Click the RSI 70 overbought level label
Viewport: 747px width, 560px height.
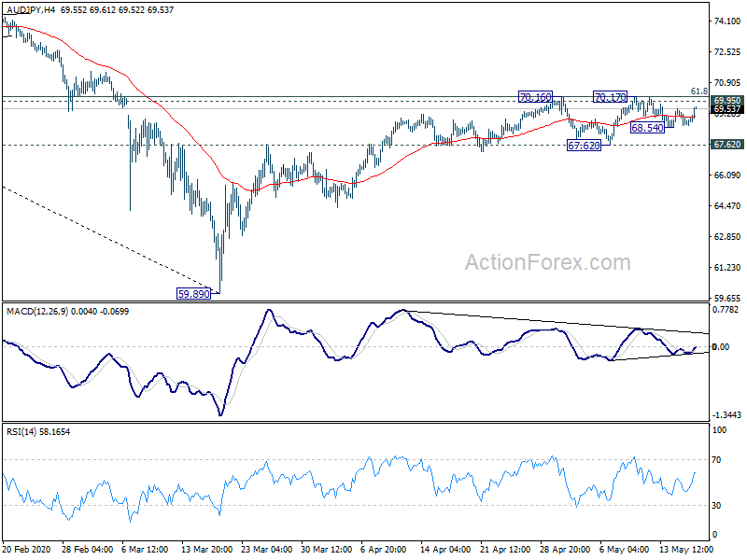point(716,459)
